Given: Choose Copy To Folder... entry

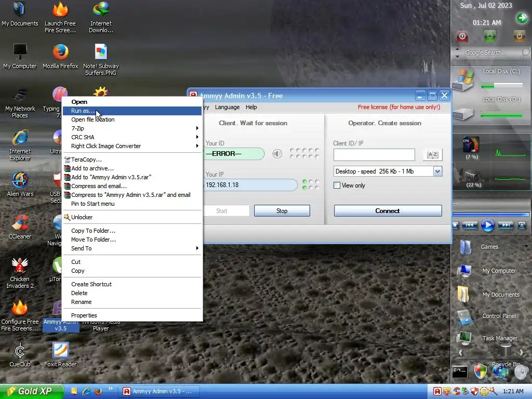Looking at the screenshot, I should (x=132, y=231).
